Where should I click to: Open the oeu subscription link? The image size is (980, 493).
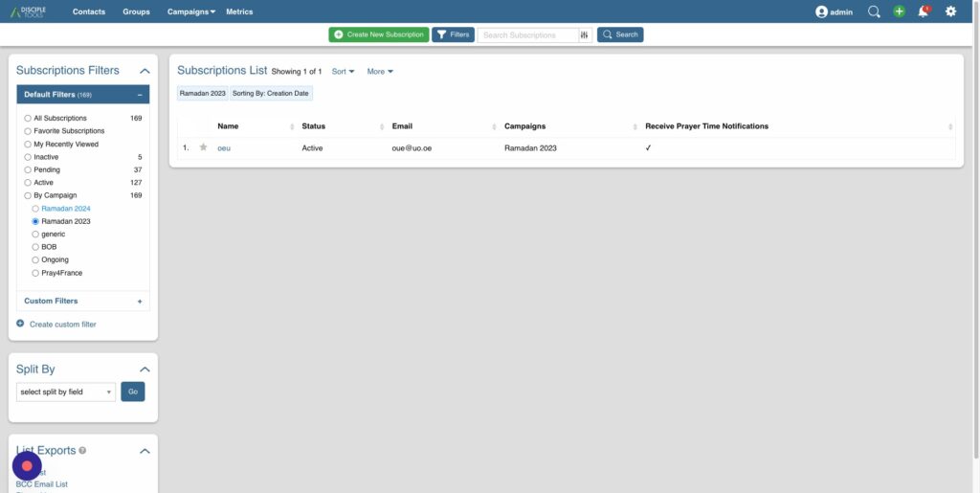click(224, 148)
